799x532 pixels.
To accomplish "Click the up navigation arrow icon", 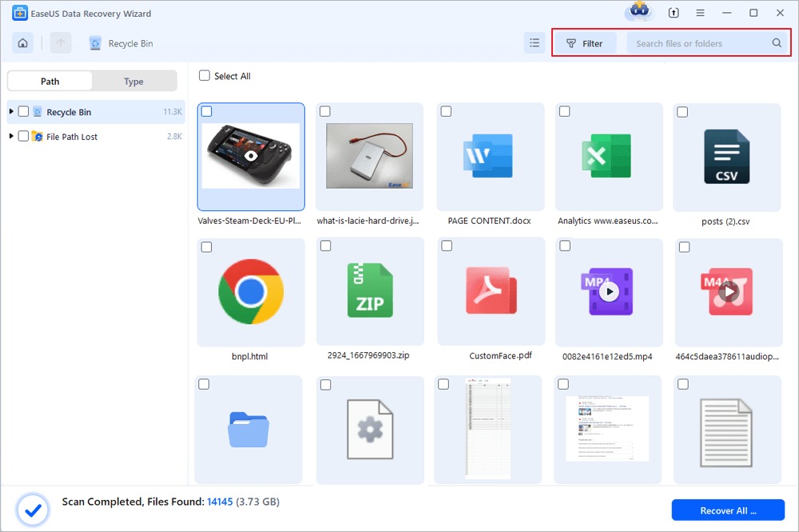I will (x=60, y=42).
